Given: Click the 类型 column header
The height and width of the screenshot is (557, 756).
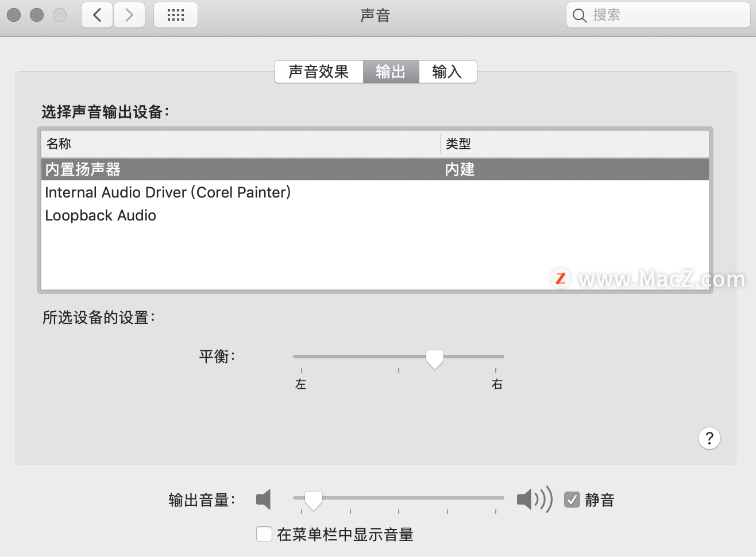Looking at the screenshot, I should click(x=574, y=144).
